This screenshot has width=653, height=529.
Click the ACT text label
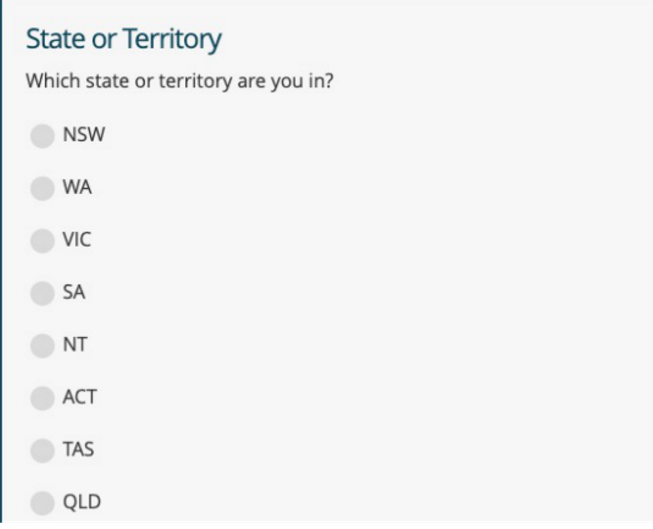79,398
